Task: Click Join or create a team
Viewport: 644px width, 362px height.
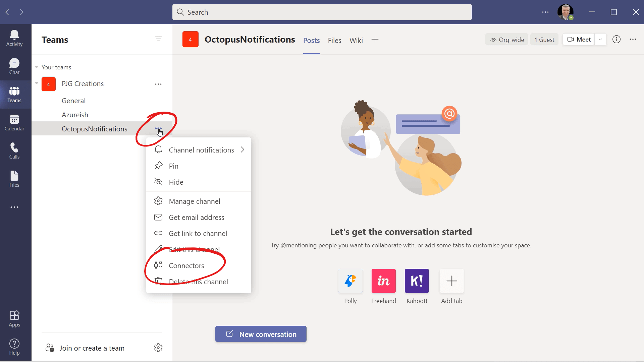Action: tap(85, 348)
